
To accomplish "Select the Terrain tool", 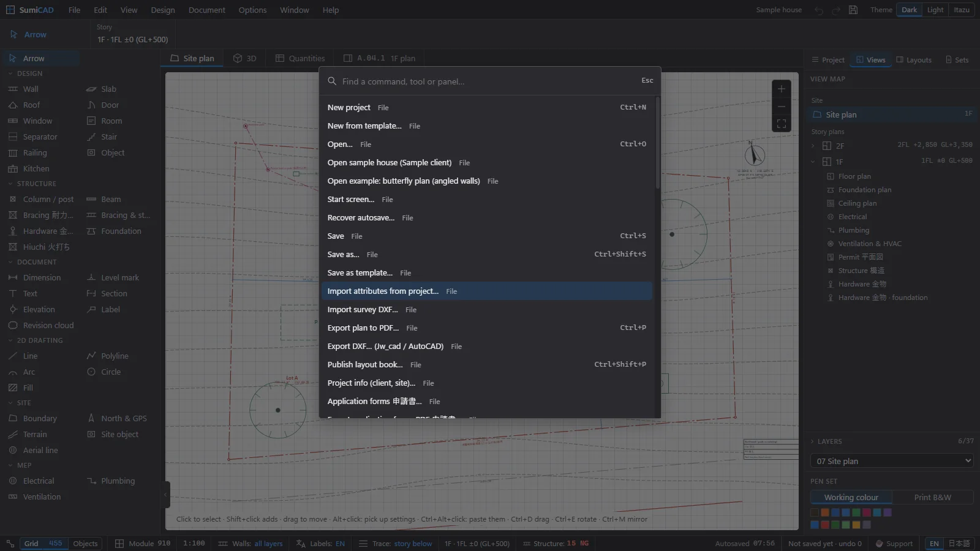I will 40,434.
